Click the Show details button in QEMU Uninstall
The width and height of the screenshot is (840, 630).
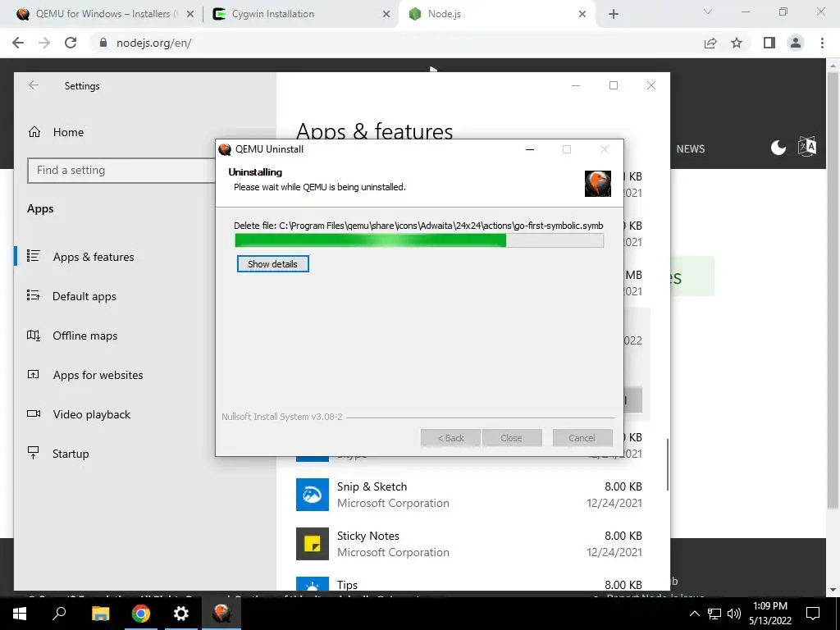pos(272,263)
